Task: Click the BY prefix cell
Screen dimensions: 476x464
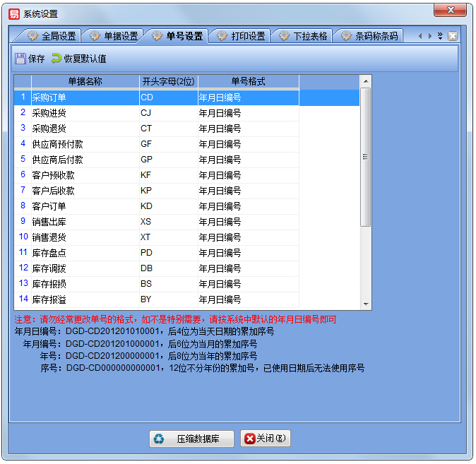Action: [x=169, y=299]
